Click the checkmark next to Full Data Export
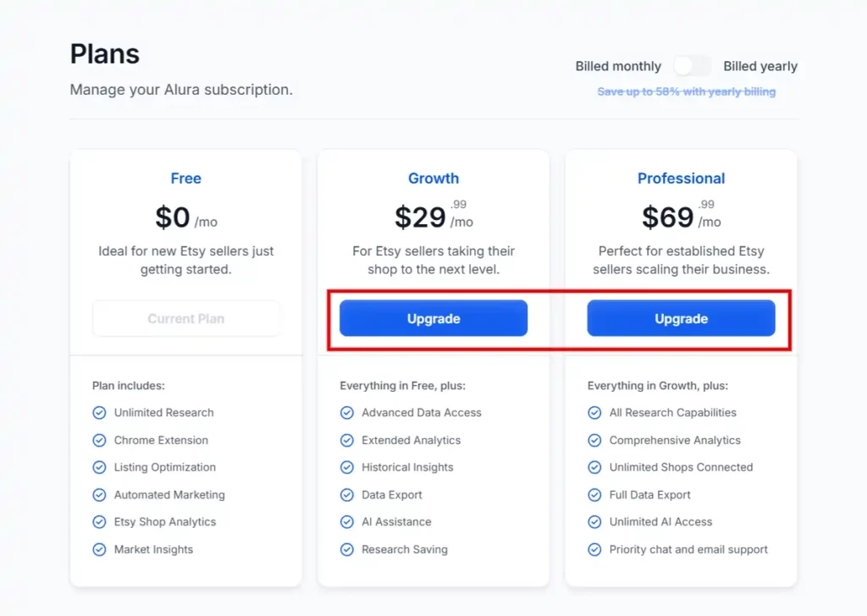This screenshot has width=867, height=616. click(595, 495)
